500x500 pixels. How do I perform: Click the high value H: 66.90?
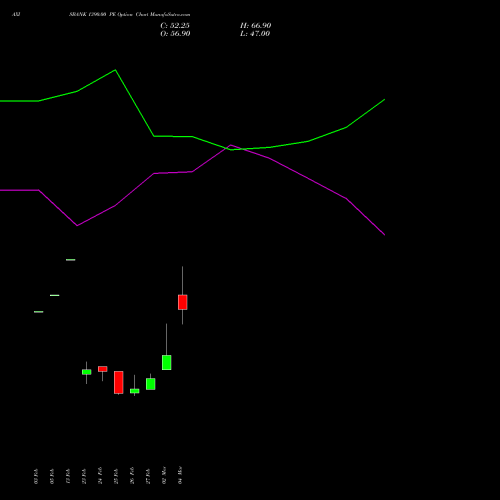(x=255, y=26)
